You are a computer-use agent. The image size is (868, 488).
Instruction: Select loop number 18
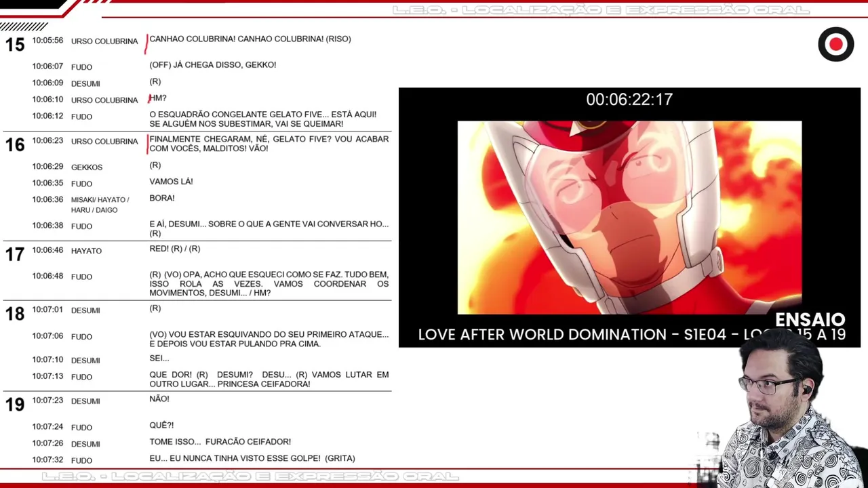point(15,314)
